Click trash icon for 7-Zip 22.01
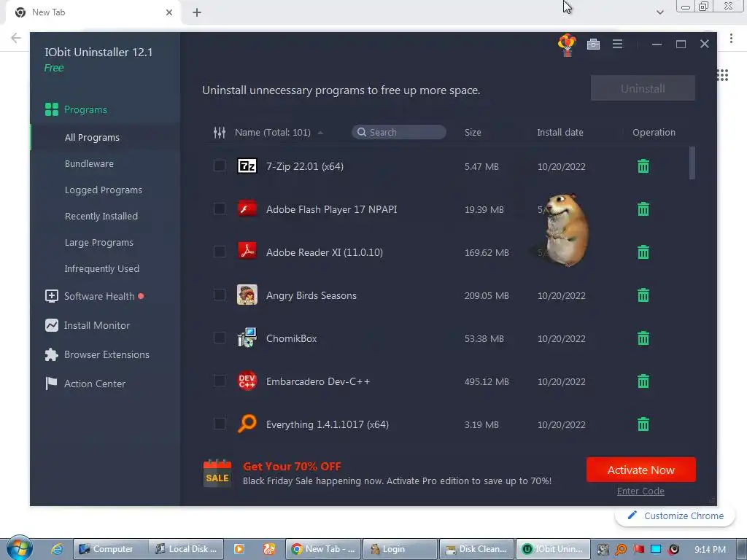This screenshot has height=560, width=747. [x=643, y=166]
